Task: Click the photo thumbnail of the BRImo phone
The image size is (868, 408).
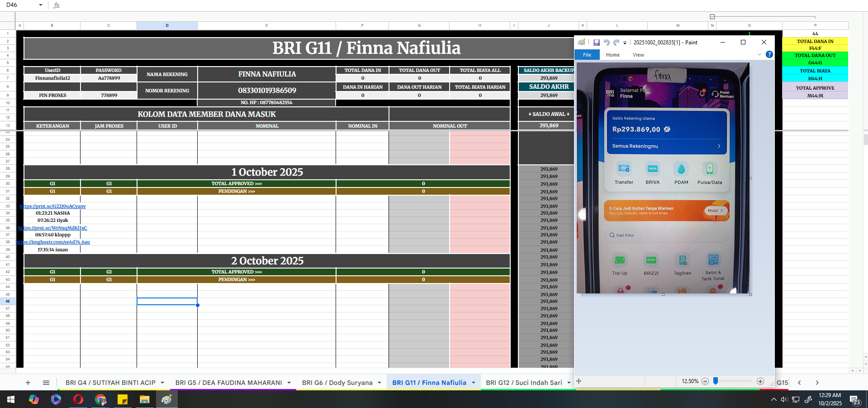Action: tap(663, 178)
